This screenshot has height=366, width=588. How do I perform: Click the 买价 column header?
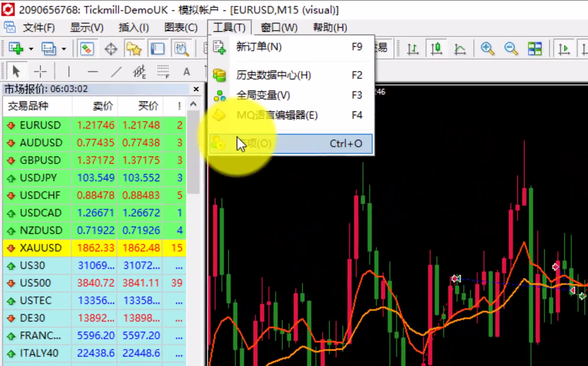click(140, 106)
